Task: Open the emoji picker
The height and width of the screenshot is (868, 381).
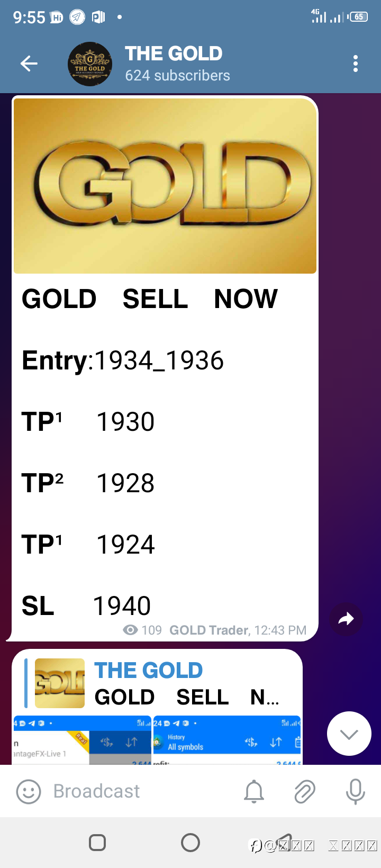Action: [x=29, y=792]
